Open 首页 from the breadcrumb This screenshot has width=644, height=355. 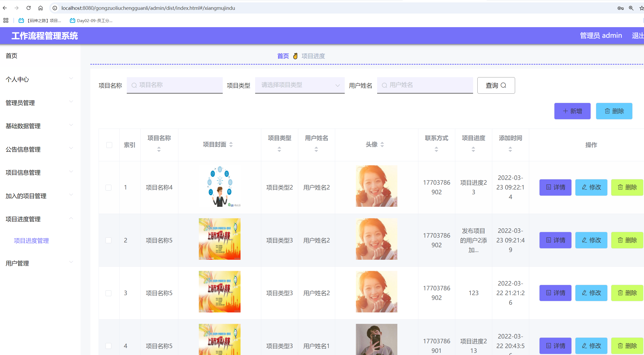click(x=283, y=56)
